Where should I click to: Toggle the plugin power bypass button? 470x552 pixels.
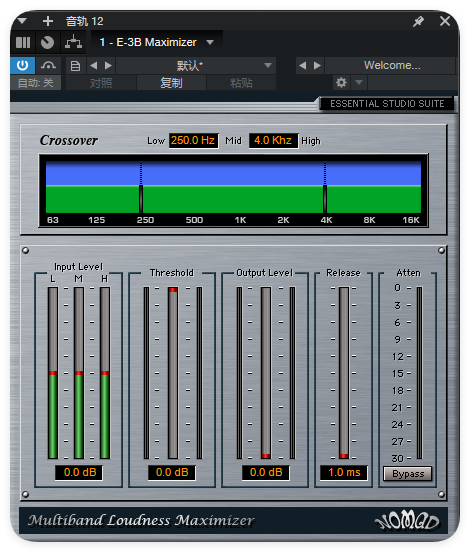click(23, 65)
